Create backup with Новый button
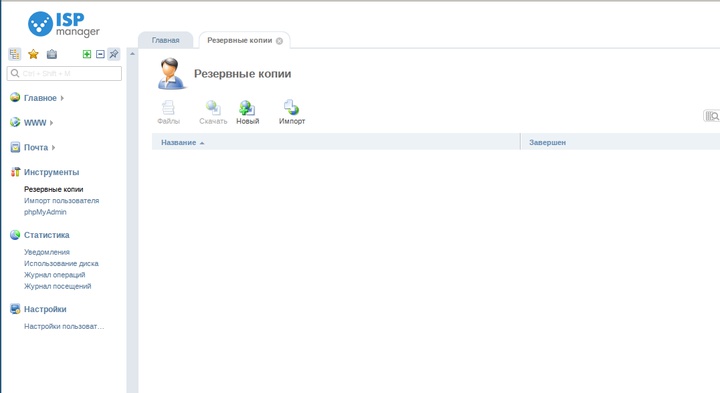720x393 pixels. [248, 112]
